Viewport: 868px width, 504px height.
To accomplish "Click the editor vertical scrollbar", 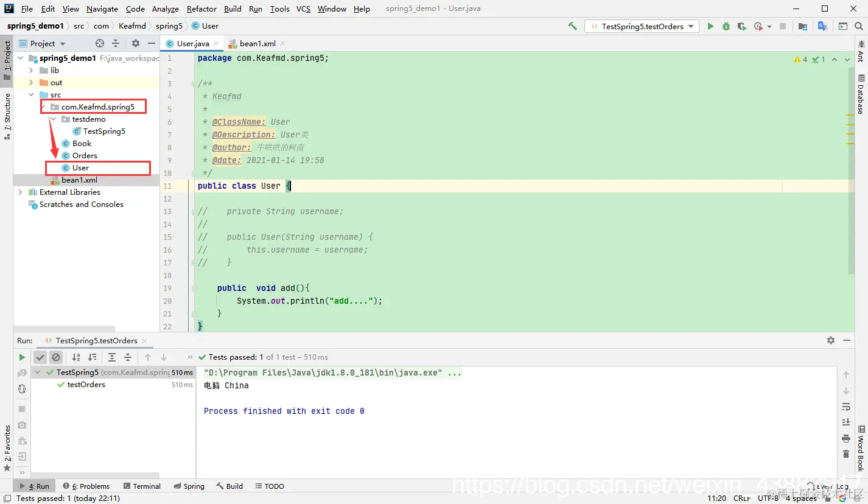I will pos(852,170).
